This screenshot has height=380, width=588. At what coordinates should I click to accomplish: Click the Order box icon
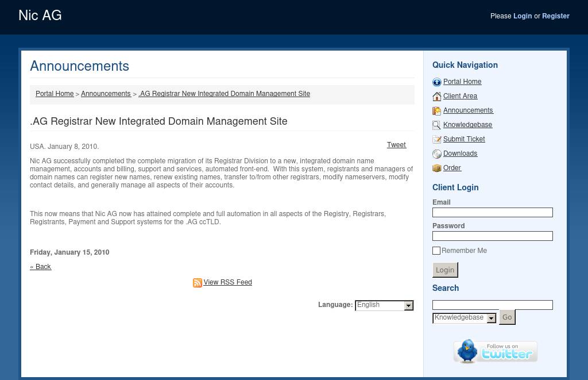(x=436, y=168)
